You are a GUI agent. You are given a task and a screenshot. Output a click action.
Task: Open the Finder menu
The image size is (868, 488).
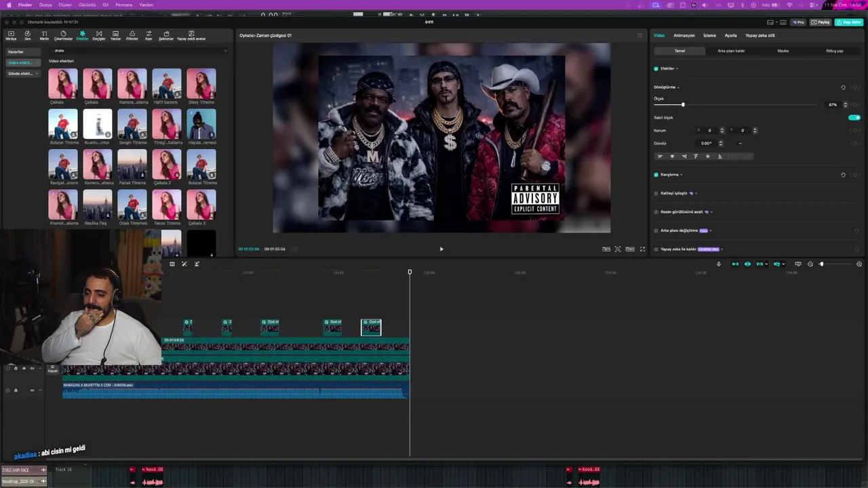pyautogui.click(x=24, y=5)
